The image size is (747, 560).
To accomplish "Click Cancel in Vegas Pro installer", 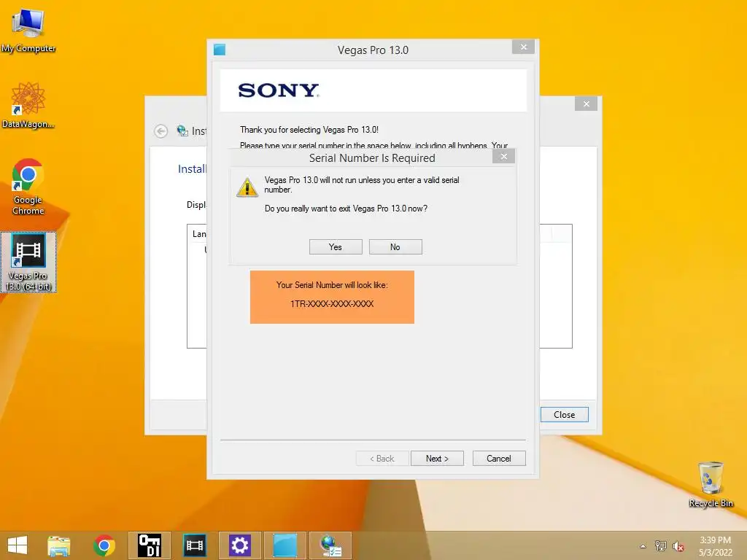I will pyautogui.click(x=499, y=458).
